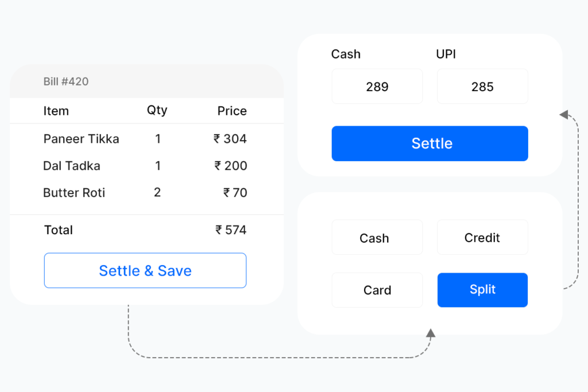The height and width of the screenshot is (392, 588).
Task: Click the Item column header
Action: pos(56,111)
